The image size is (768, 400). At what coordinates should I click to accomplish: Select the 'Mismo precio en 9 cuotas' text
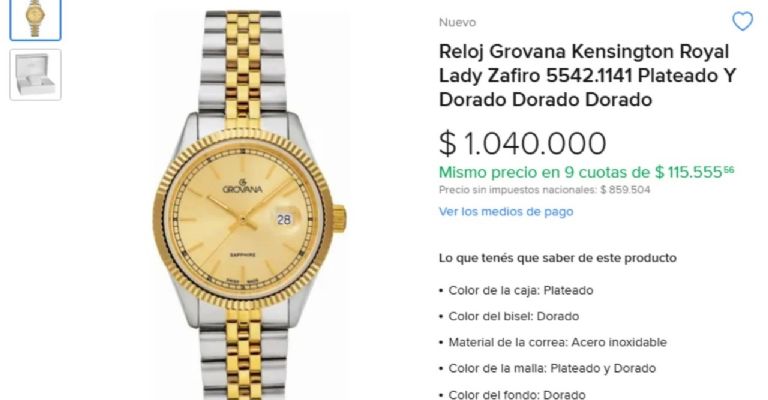coord(586,172)
